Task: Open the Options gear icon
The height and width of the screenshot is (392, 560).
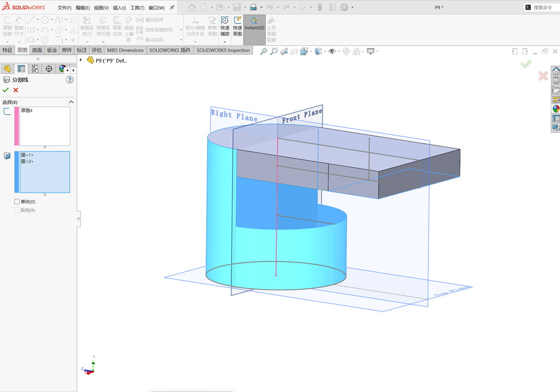Action: 345,7
